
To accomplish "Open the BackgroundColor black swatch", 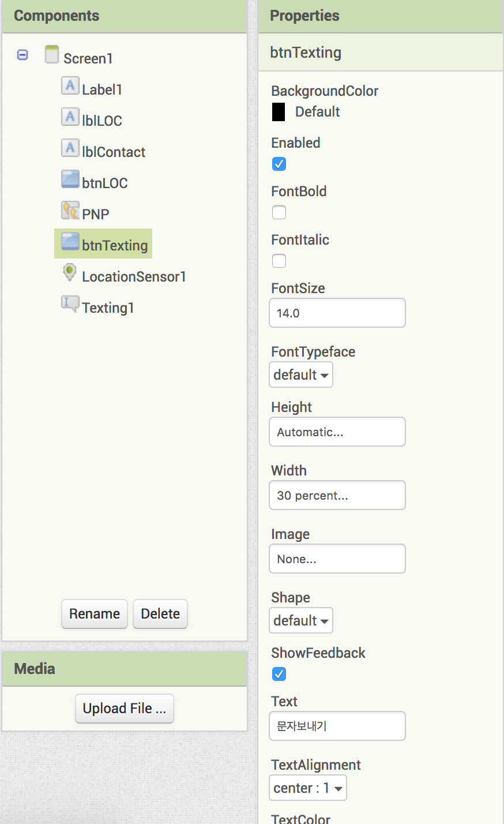I will click(x=279, y=112).
